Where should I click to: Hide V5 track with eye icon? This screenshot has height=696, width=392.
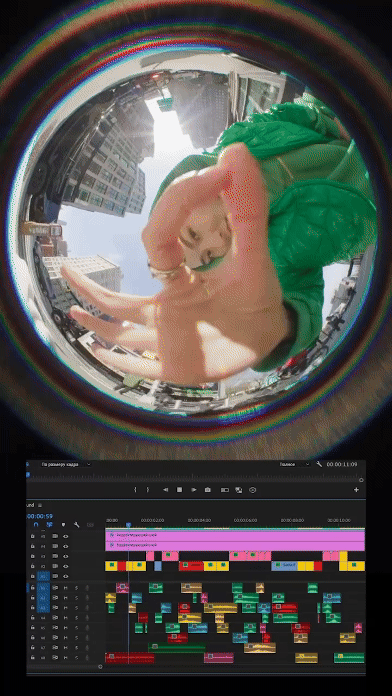coord(66,536)
